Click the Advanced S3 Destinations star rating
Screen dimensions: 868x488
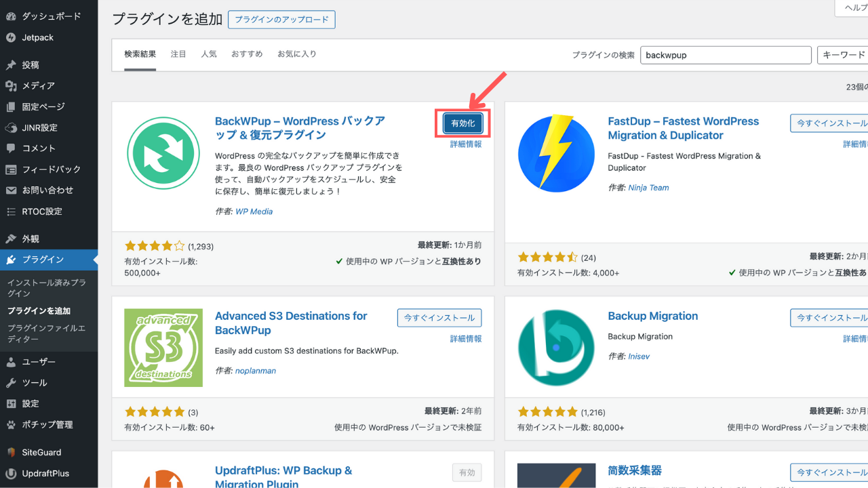pyautogui.click(x=155, y=411)
